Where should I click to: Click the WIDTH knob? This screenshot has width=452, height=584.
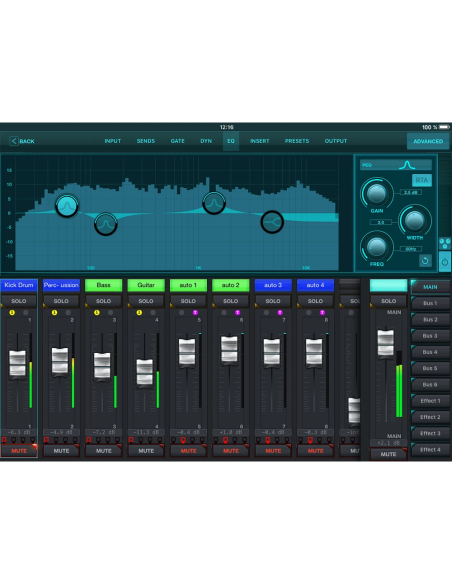[414, 220]
